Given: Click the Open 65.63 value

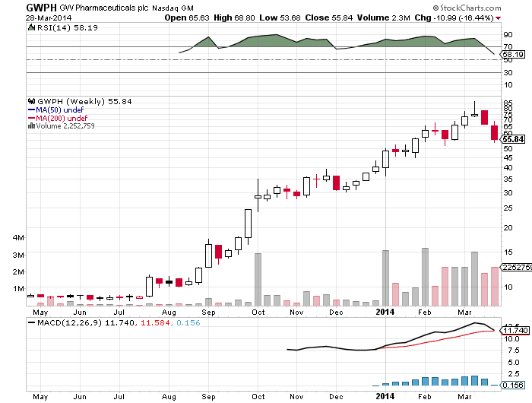Looking at the screenshot, I should 187,17.
